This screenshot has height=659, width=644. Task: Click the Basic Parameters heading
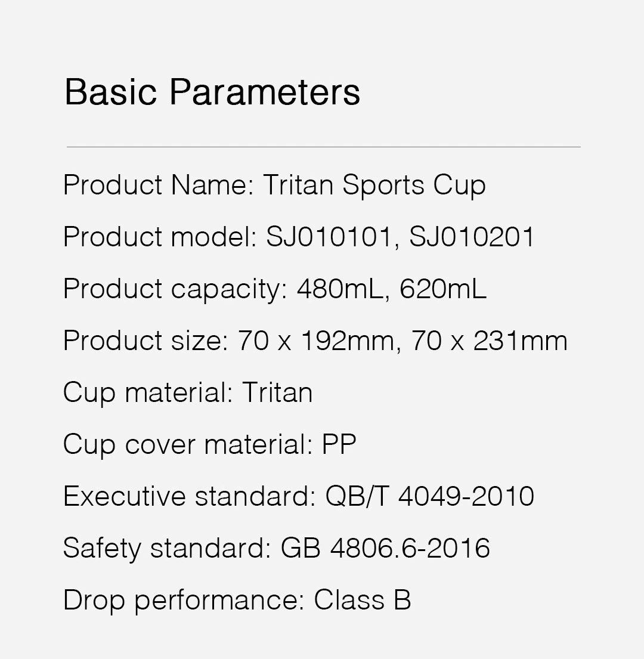pos(212,92)
